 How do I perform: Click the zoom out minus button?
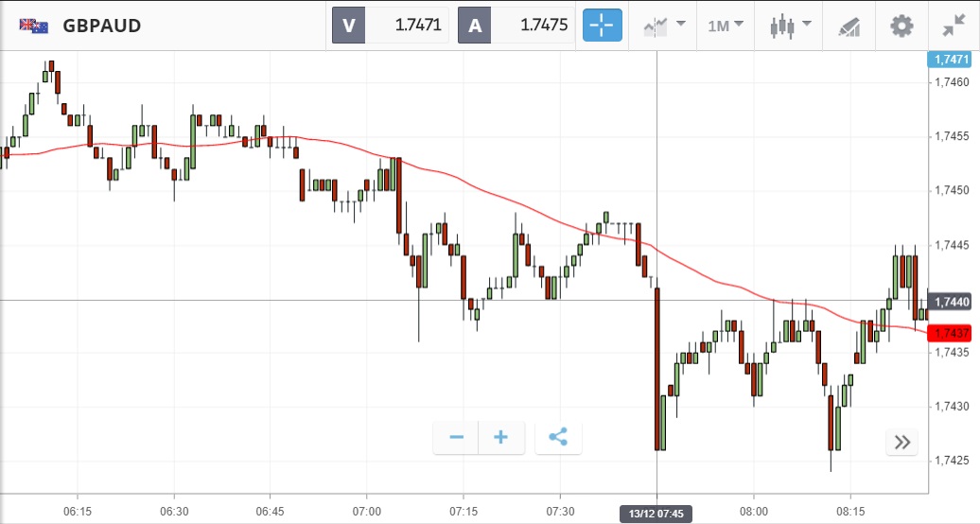(456, 437)
